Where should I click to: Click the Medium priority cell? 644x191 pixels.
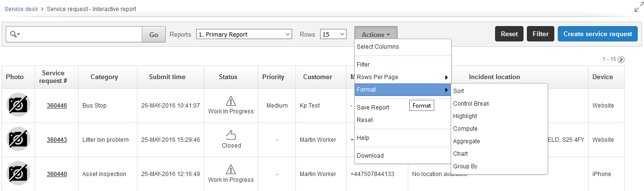(277, 106)
